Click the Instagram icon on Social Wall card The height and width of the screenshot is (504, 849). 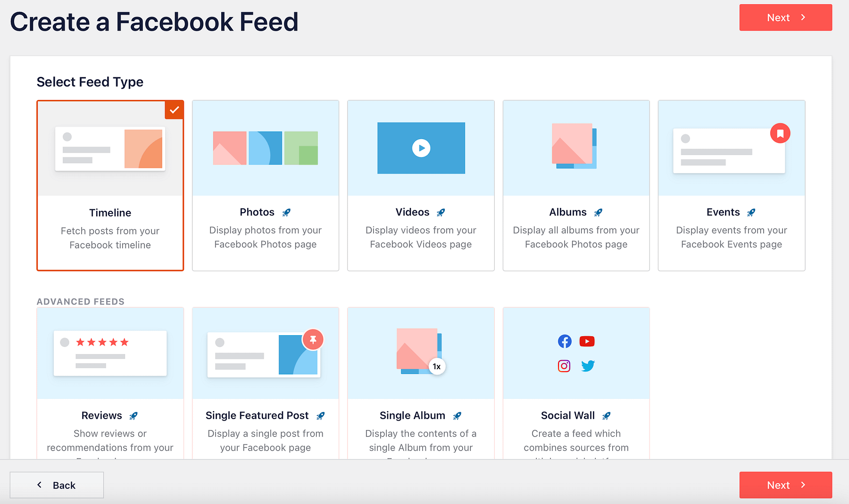[x=564, y=366]
